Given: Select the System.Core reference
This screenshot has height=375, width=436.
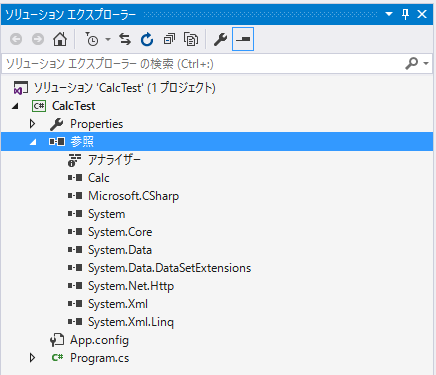Looking at the screenshot, I should pyautogui.click(x=120, y=232).
